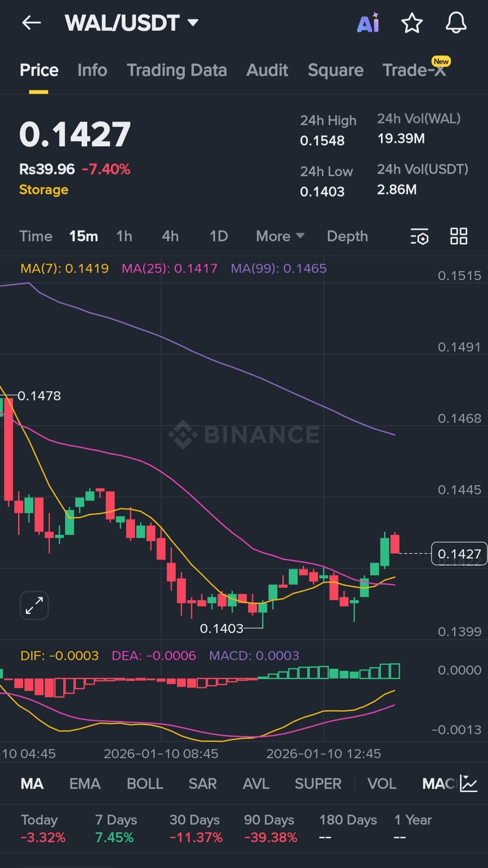This screenshot has height=868, width=488.
Task: Open the Trade-X tab
Action: point(414,70)
